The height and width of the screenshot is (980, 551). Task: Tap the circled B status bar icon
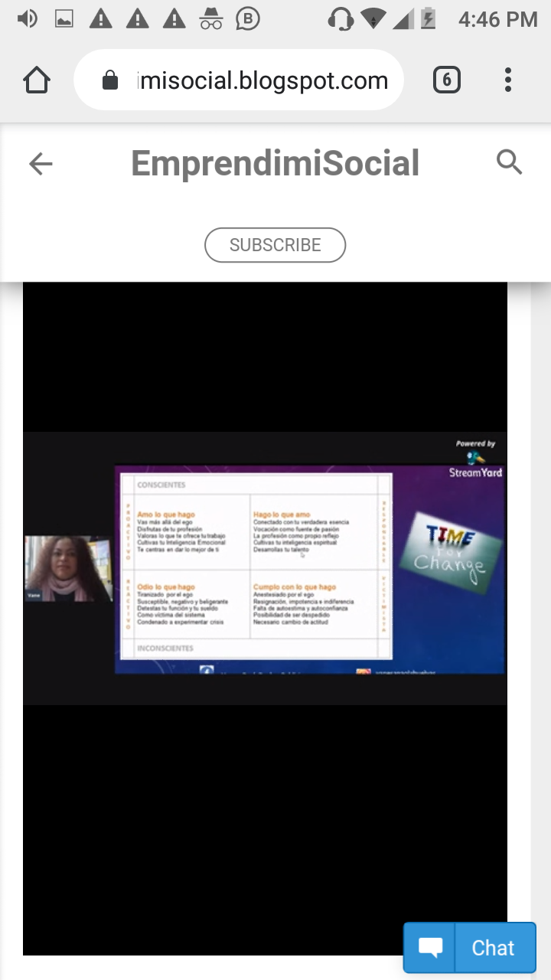[248, 19]
